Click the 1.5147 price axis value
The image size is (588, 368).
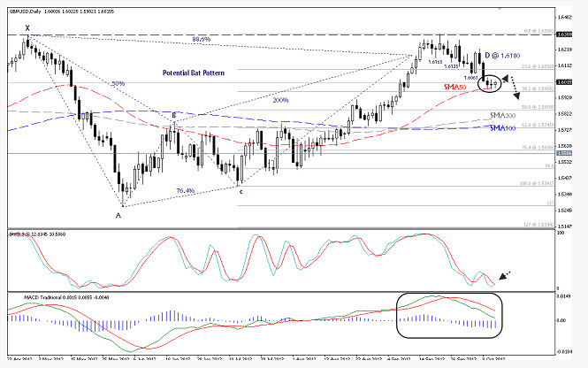(x=564, y=226)
